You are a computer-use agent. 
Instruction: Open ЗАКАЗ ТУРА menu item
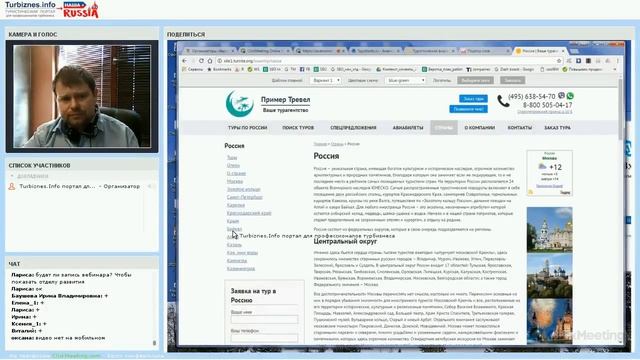point(557,128)
